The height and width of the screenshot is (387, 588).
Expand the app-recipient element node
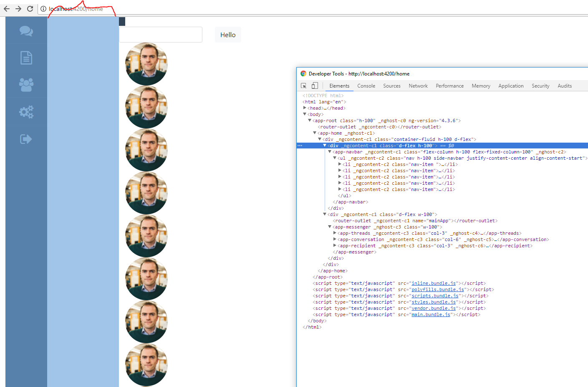(335, 246)
